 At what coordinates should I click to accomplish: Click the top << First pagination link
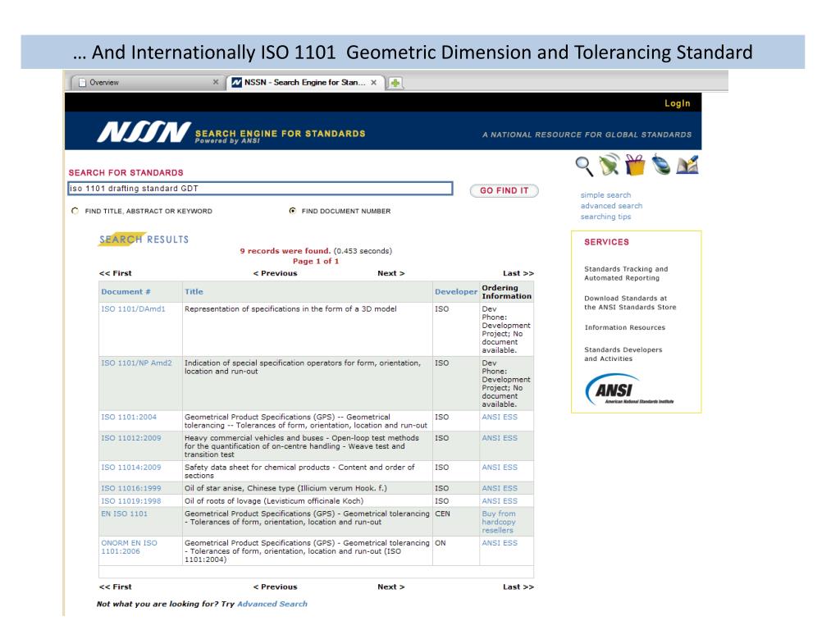click(115, 273)
